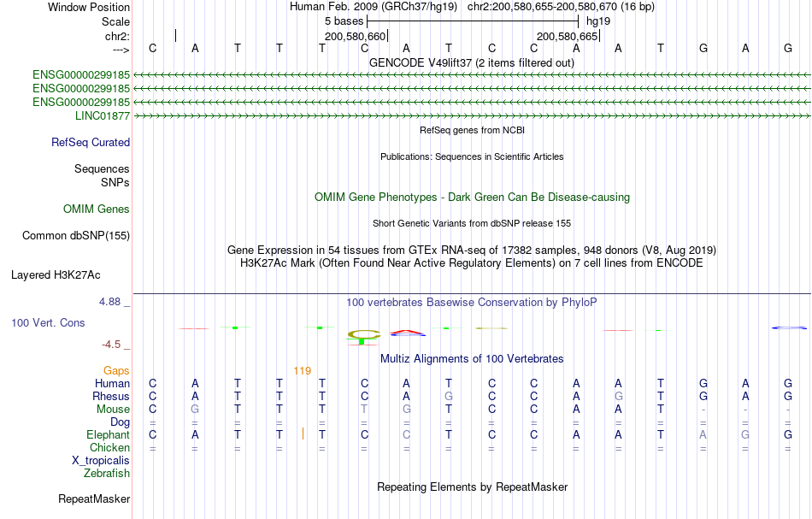812x519 pixels.
Task: Click the ---> strand direction arrow label
Action: coord(121,50)
